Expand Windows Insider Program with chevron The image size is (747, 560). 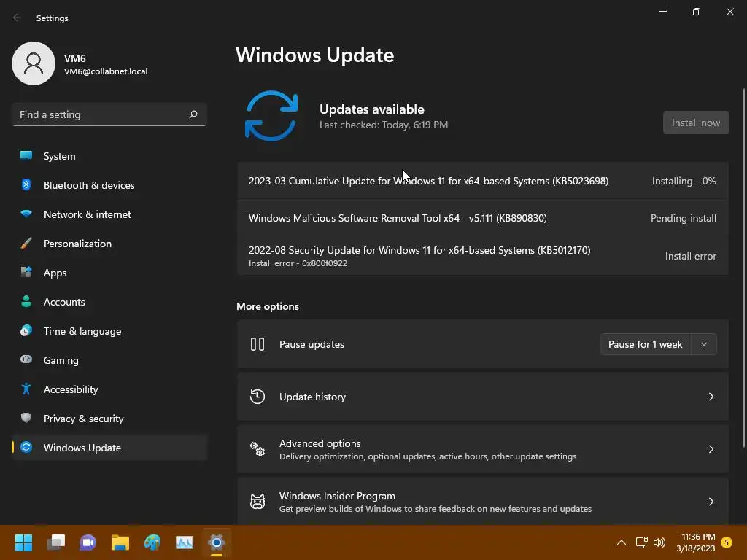tap(711, 502)
